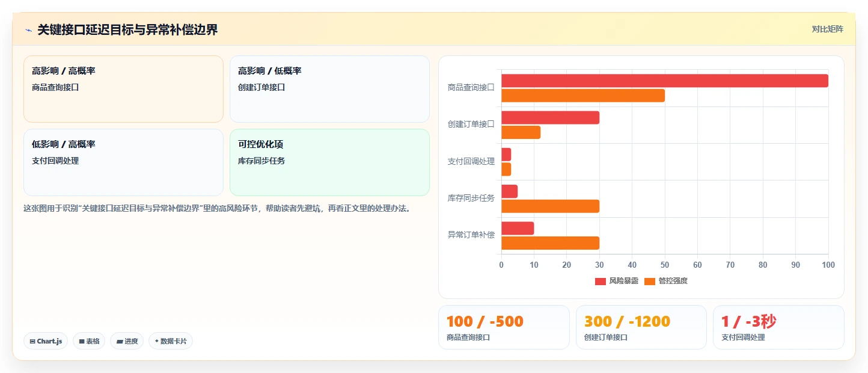Click the red bar for 库存同步任务
This screenshot has width=868, height=373.
pos(509,191)
